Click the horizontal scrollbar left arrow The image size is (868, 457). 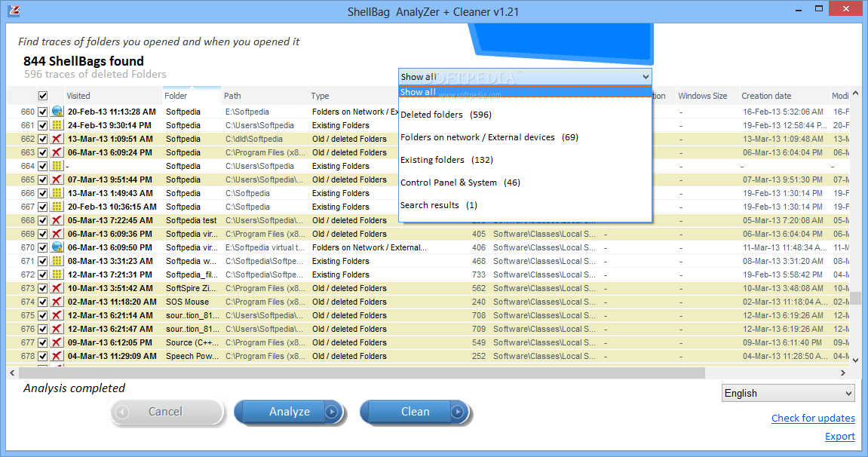coord(12,373)
